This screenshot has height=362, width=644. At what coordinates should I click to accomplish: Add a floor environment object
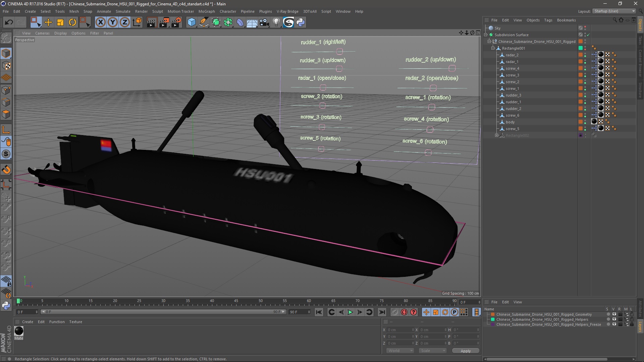(x=252, y=22)
